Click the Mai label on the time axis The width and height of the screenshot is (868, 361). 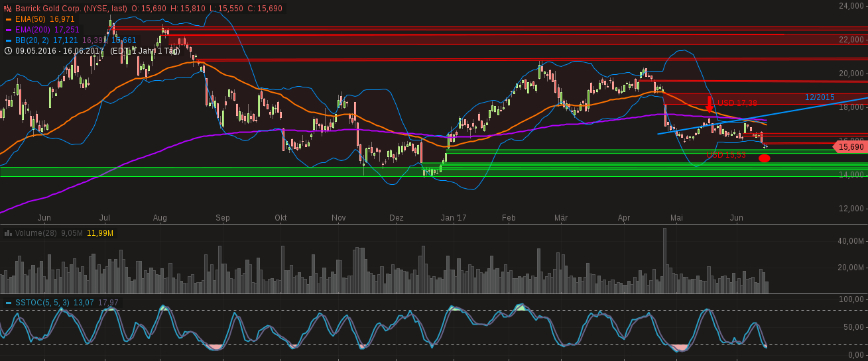[676, 217]
